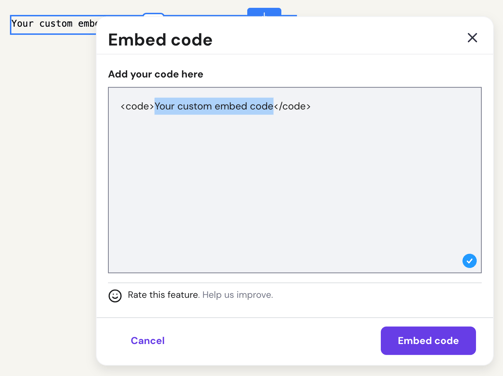This screenshot has width=503, height=376.
Task: Open the Rate this feature link
Action: [163, 295]
